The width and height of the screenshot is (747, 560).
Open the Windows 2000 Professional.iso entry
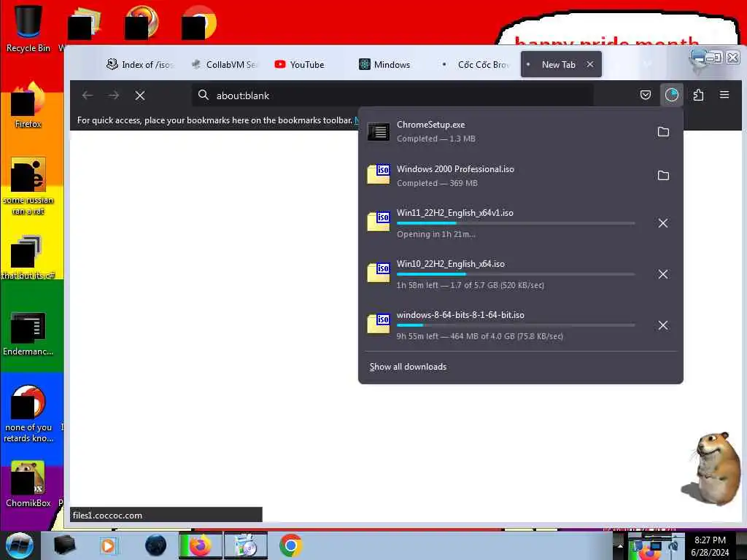(505, 175)
